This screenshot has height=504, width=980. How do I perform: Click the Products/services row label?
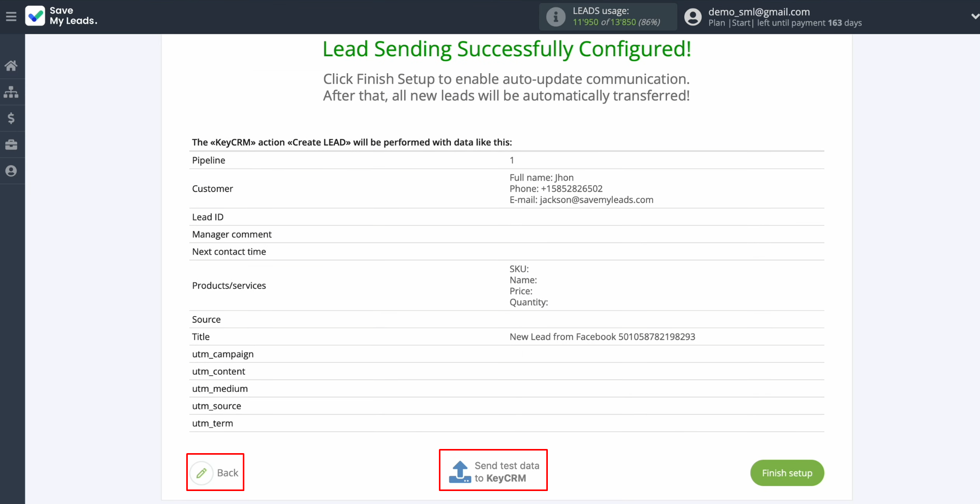(x=229, y=285)
